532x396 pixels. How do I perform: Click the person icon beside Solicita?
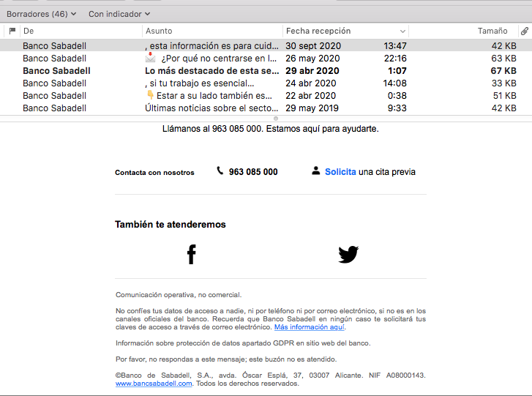315,171
